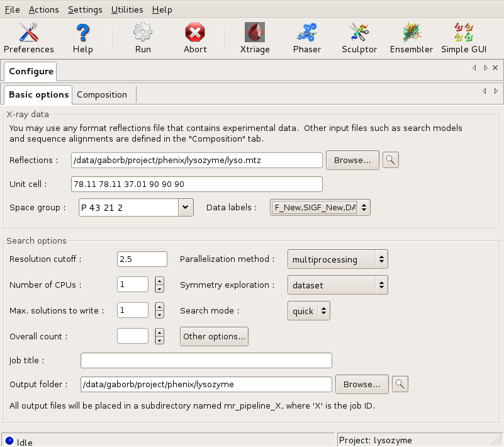504x447 pixels.
Task: Browse for the Output folder
Action: (361, 383)
